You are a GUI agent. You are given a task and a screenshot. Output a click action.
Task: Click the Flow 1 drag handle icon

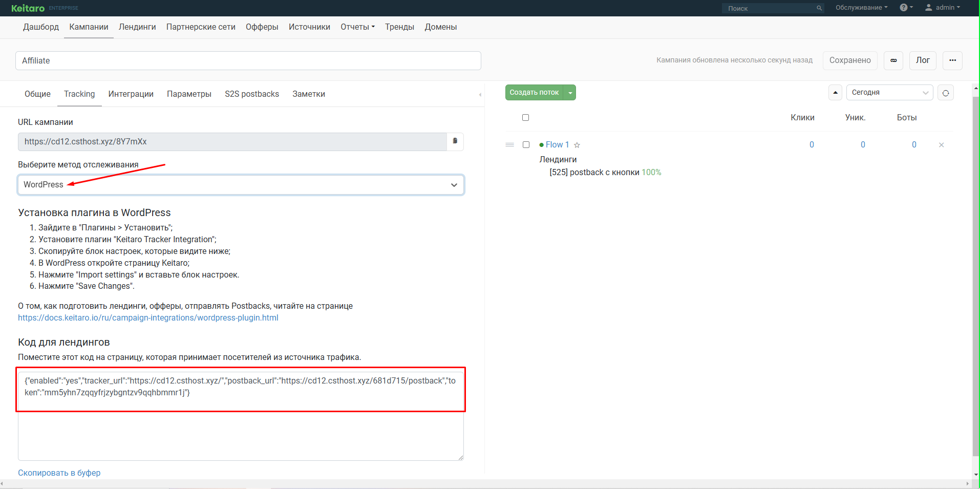(509, 145)
